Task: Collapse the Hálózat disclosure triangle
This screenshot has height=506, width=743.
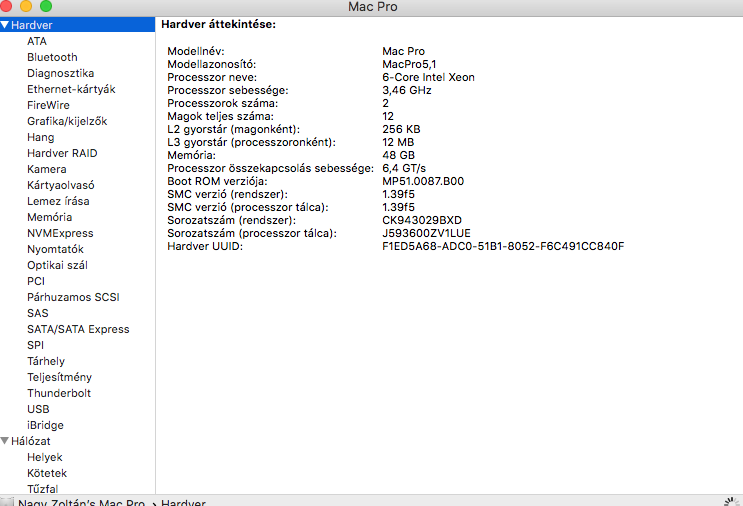Action: [x=5, y=441]
